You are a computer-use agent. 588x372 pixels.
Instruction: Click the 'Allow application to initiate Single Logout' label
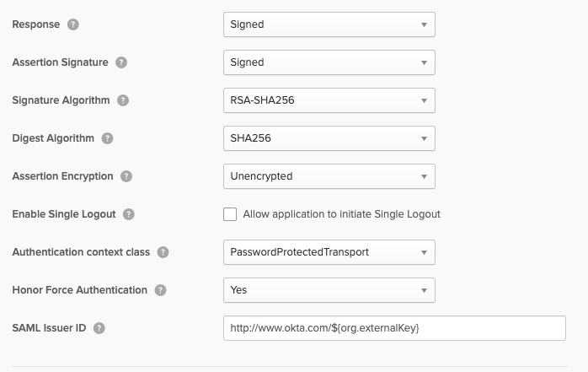pyautogui.click(x=341, y=214)
